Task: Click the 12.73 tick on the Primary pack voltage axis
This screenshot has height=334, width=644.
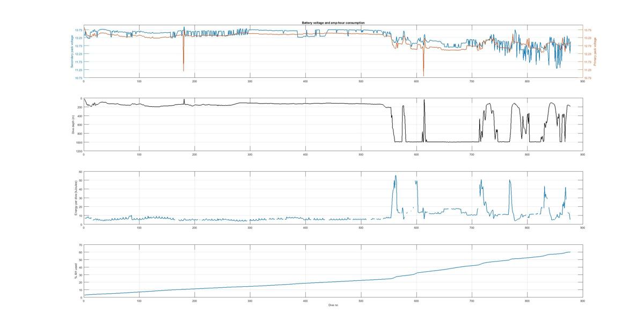Action: 588,46
